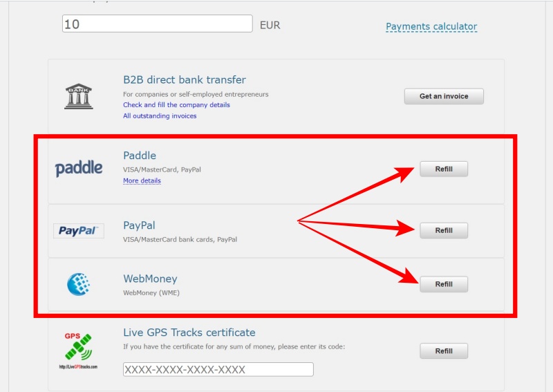The height and width of the screenshot is (392, 553).
Task: Click the bank building icon
Action: [x=79, y=96]
